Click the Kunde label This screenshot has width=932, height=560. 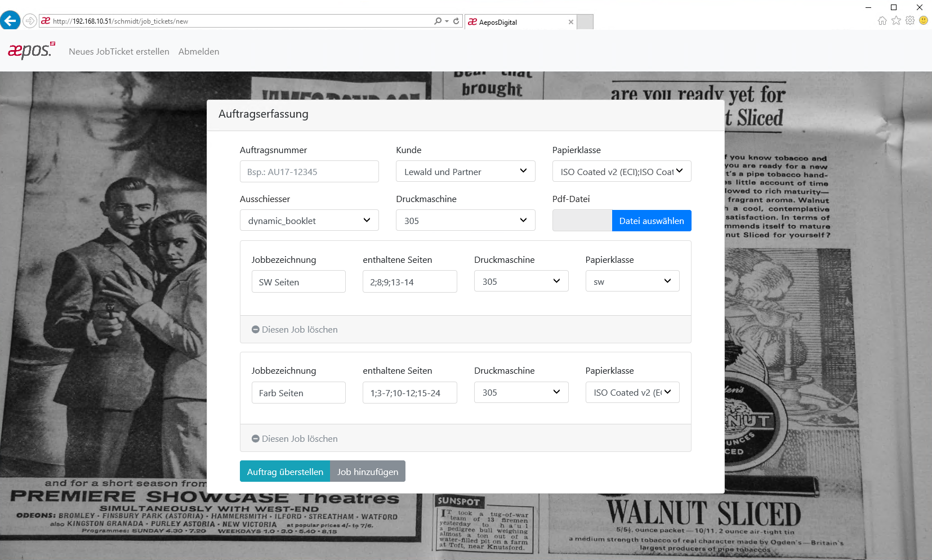pos(409,150)
